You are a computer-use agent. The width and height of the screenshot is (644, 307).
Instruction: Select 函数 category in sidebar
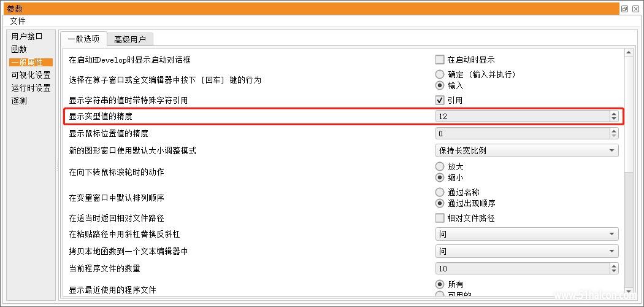(19, 49)
